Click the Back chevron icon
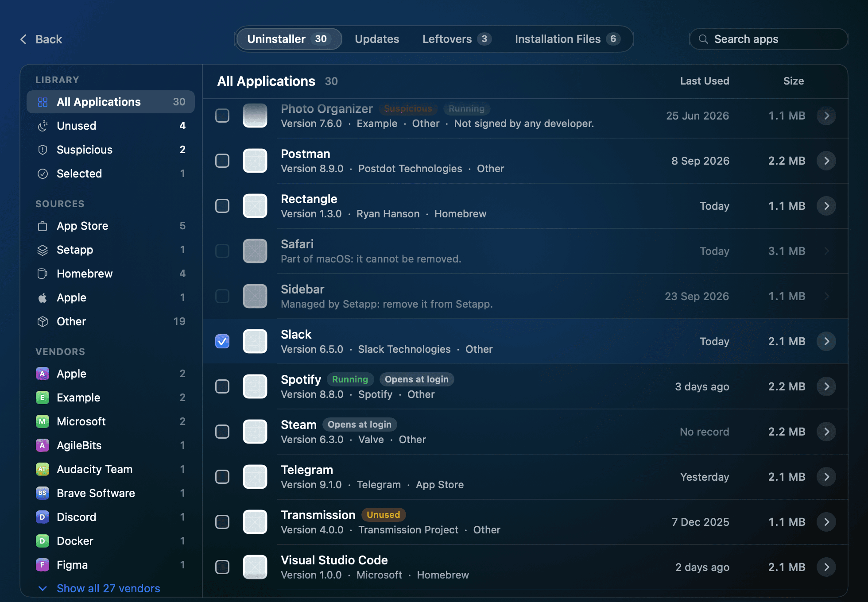The image size is (868, 602). pos(24,39)
